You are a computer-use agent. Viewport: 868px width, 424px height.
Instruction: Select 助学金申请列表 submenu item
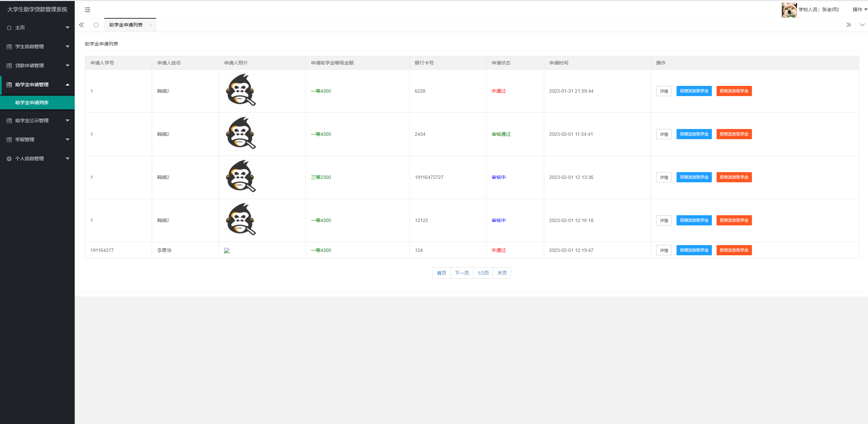(32, 103)
